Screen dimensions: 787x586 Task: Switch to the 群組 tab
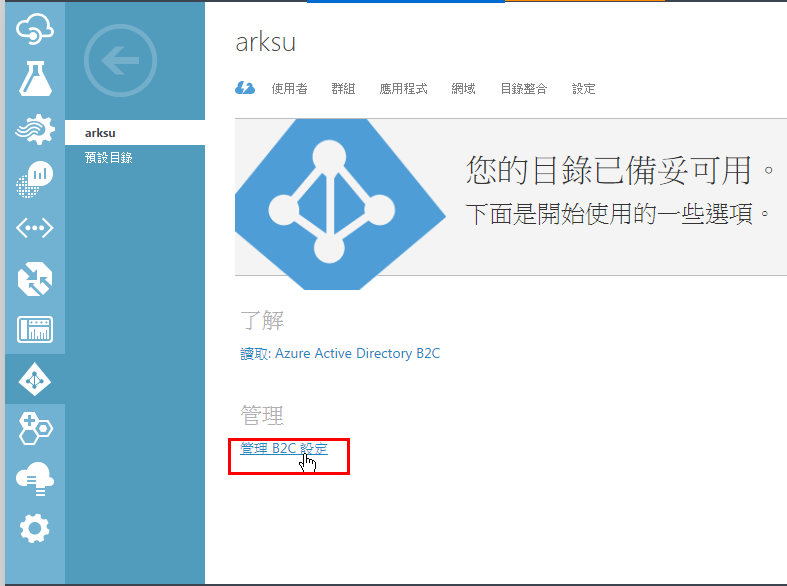[x=343, y=89]
